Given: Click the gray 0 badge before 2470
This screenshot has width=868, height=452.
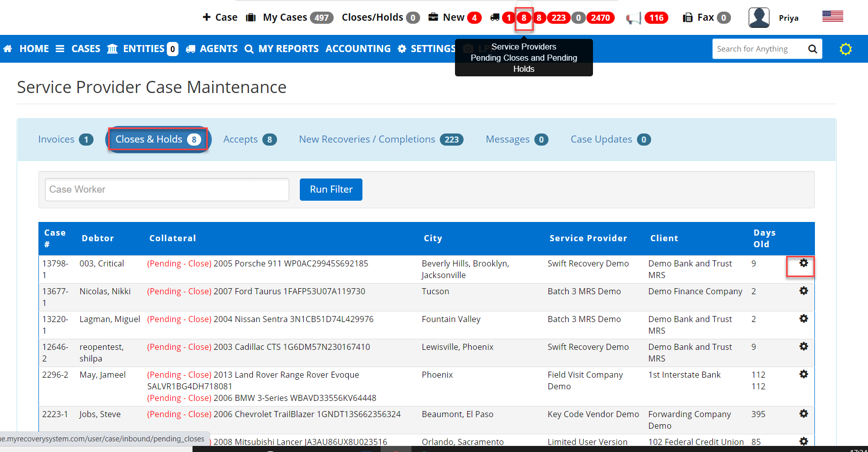Looking at the screenshot, I should click(x=578, y=18).
